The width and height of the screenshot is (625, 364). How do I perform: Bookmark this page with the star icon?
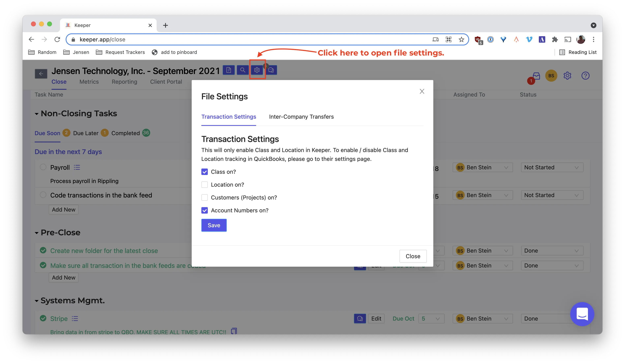[461, 39]
